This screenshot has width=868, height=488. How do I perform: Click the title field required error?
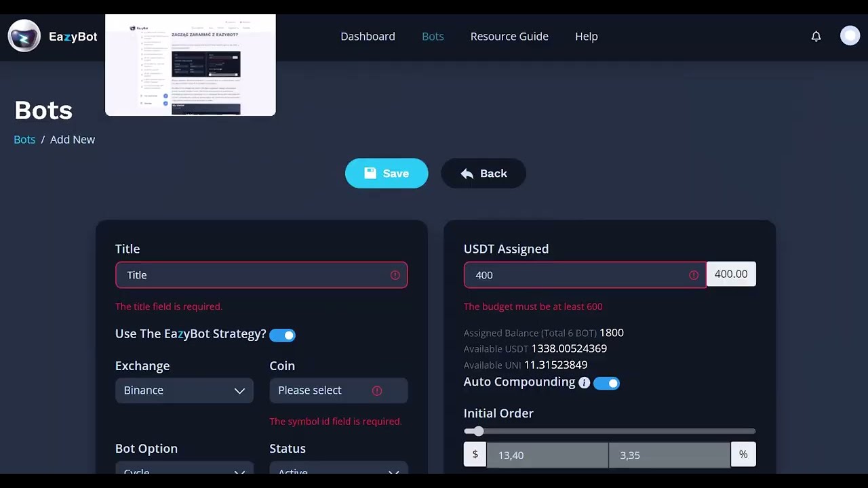(169, 306)
